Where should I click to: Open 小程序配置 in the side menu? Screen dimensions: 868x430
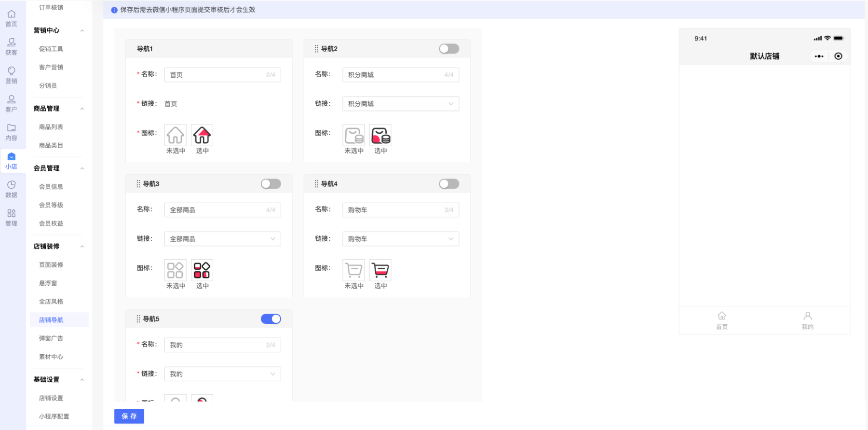click(54, 416)
